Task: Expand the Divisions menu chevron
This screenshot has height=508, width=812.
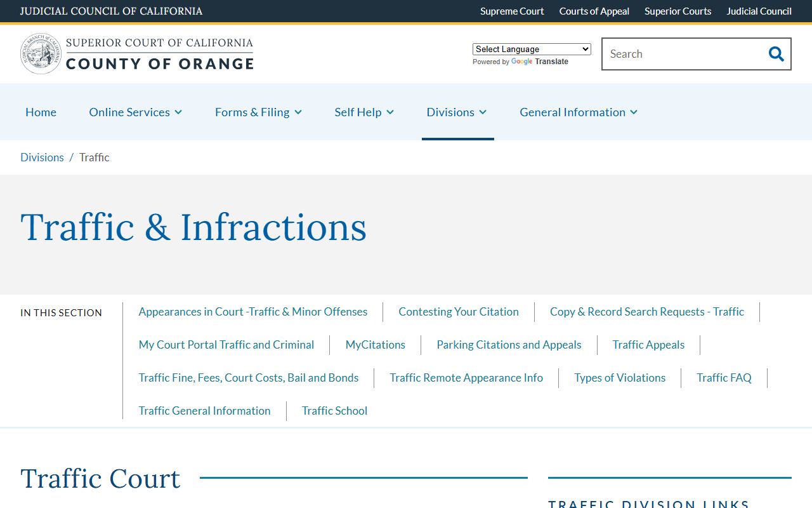Action: click(483, 112)
